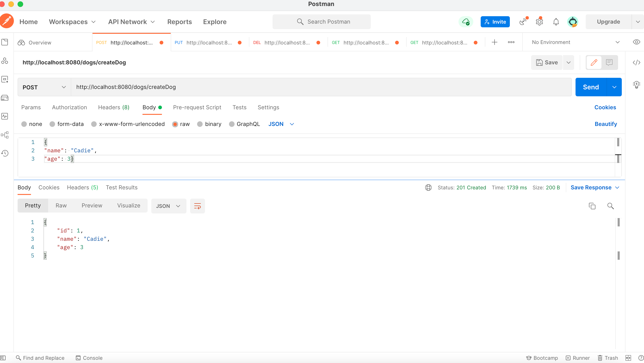Open the code snippet panel icon

point(636,62)
